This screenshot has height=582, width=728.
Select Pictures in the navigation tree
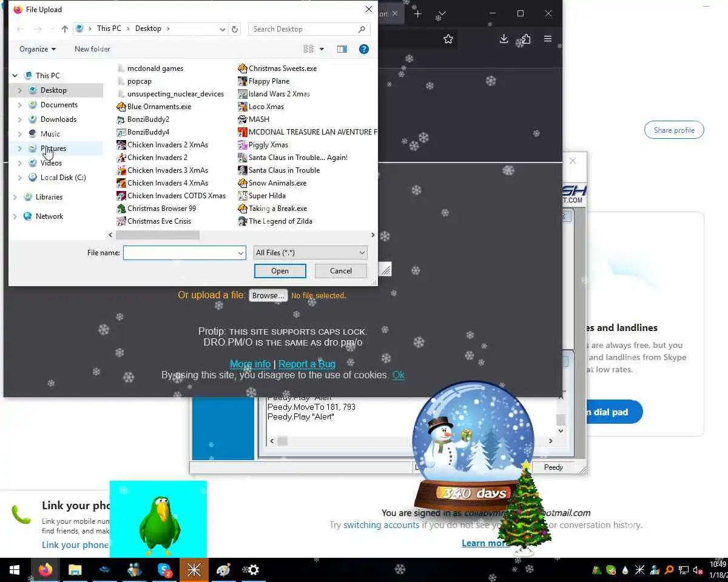click(x=53, y=149)
